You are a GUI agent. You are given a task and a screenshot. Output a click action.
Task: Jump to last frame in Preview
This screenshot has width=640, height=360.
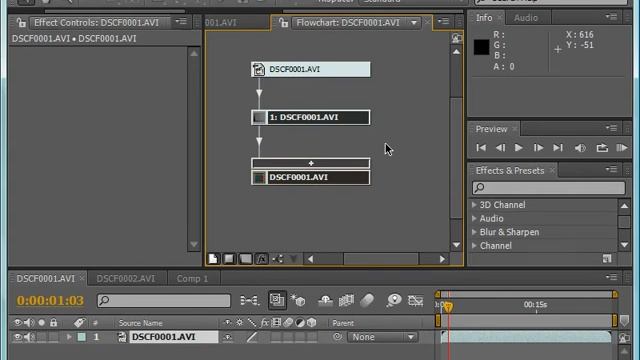[x=558, y=148]
